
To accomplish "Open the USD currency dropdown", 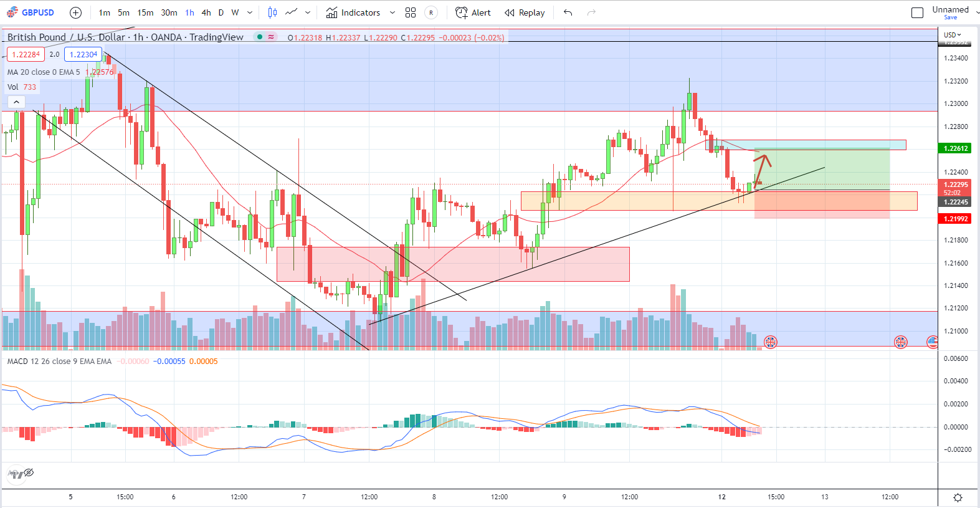I will point(953,35).
